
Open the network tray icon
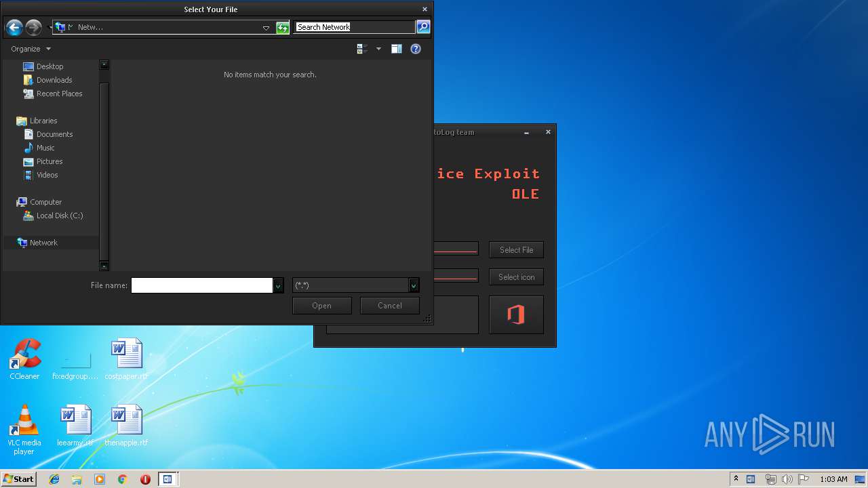coord(770,479)
